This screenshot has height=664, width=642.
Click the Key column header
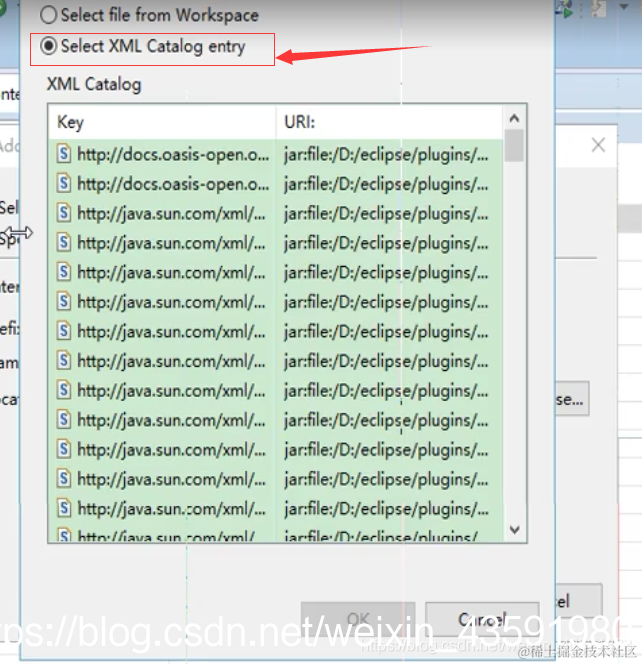click(162, 122)
